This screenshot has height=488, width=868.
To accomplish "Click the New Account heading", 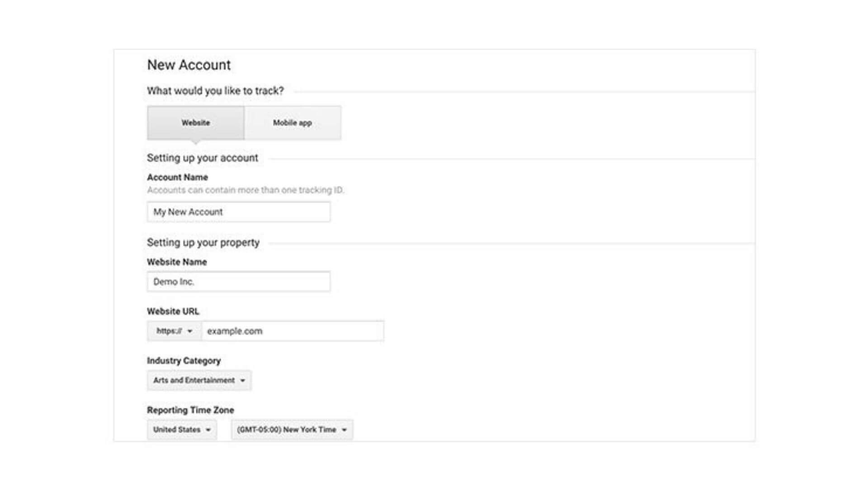I will click(x=189, y=65).
